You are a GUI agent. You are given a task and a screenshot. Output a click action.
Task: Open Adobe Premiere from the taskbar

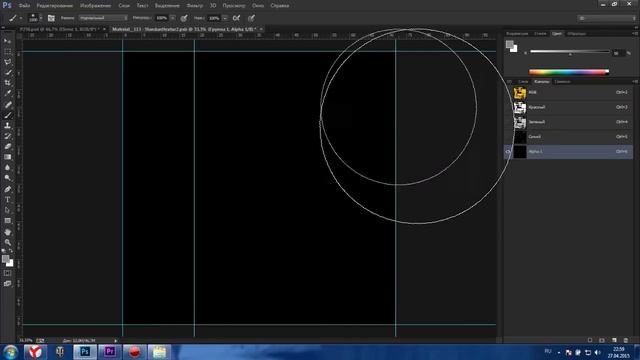tap(109, 351)
